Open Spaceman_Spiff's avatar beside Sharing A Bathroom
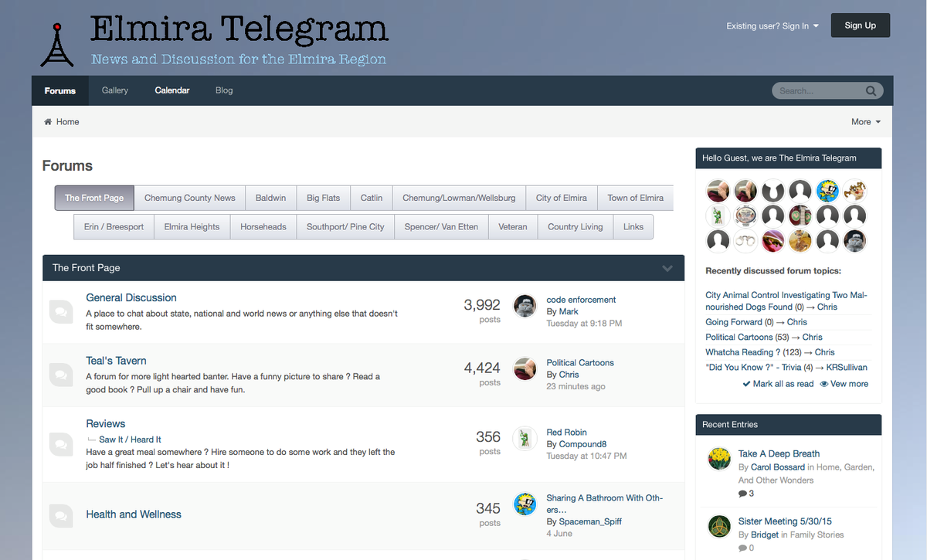 point(525,504)
